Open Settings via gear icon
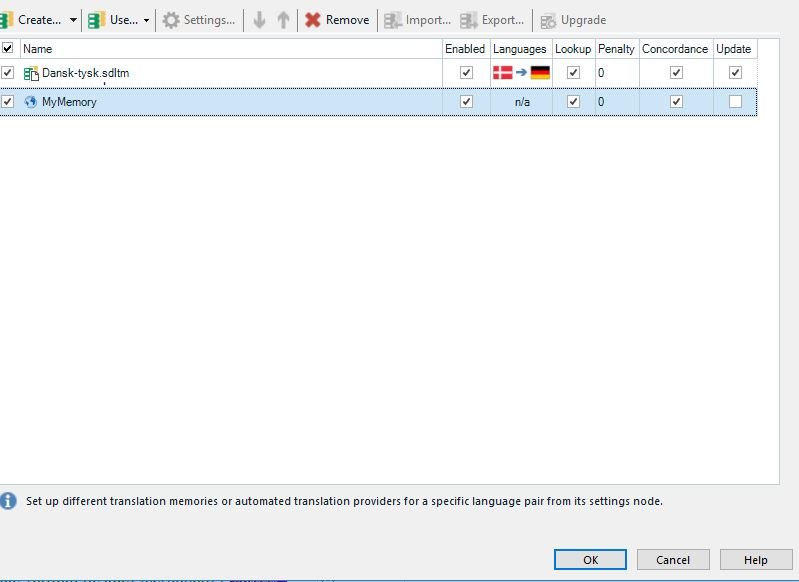Image resolution: width=799 pixels, height=582 pixels. pyautogui.click(x=171, y=20)
